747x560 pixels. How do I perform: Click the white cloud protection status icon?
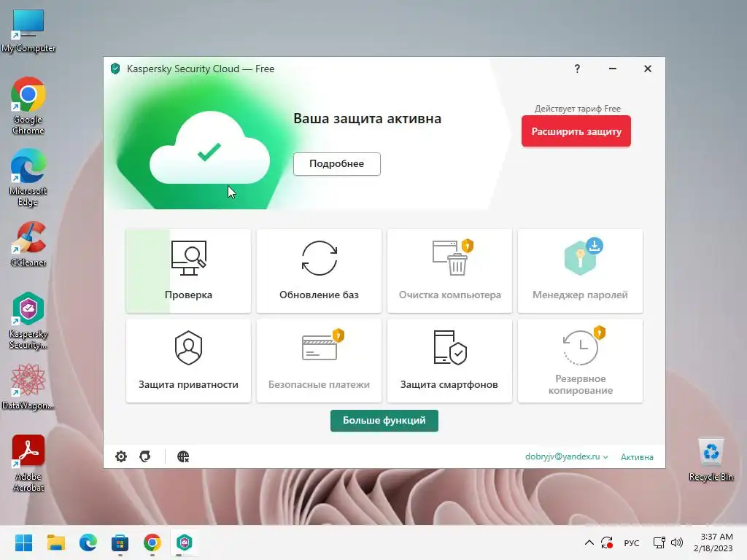pyautogui.click(x=209, y=149)
